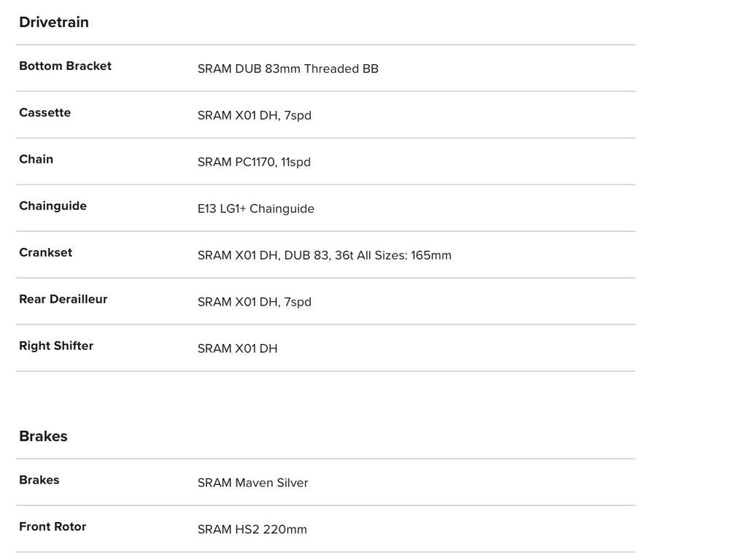Click the Drivetrain section heading
Viewport: 747px width, 560px height.
point(54,22)
